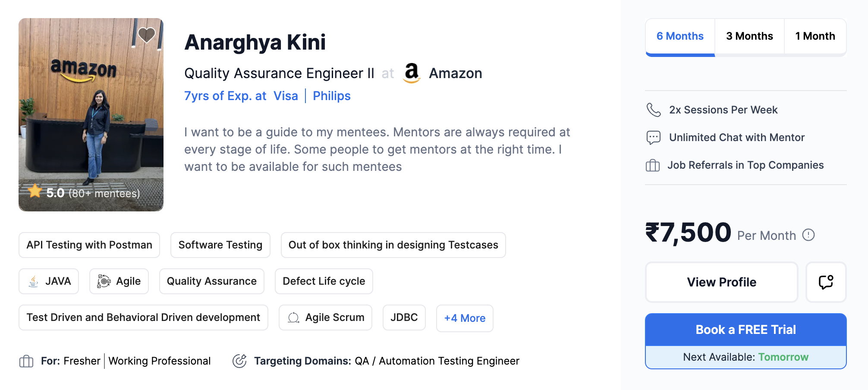This screenshot has width=868, height=390.
Task: Click Job Referrals in Top Companies text
Action: 745,165
